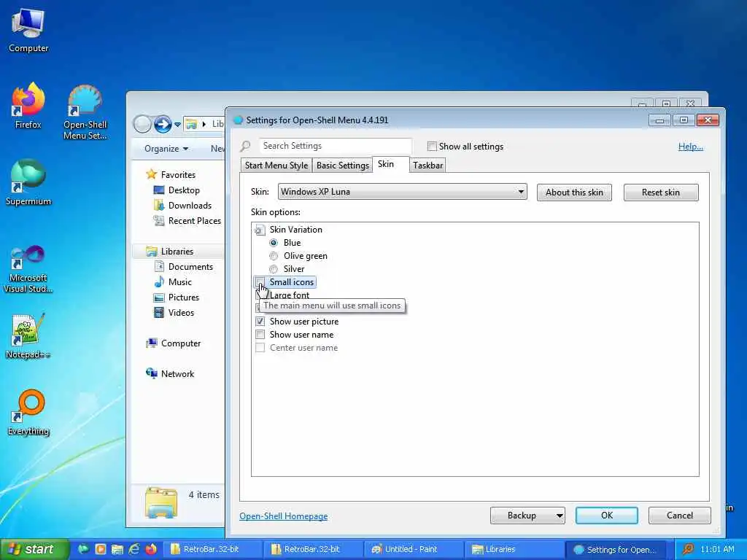Open the Libraries address folder icon
747x560 pixels.
click(192, 124)
